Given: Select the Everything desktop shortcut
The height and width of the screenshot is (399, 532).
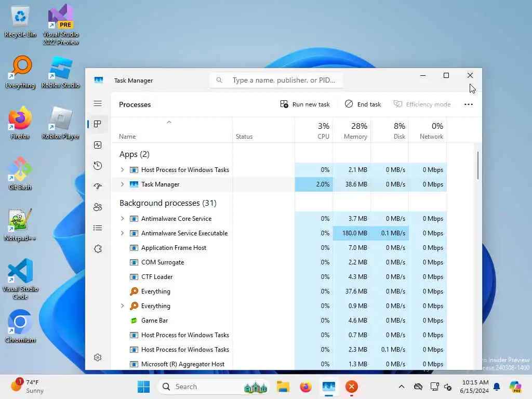Looking at the screenshot, I should pos(20,72).
